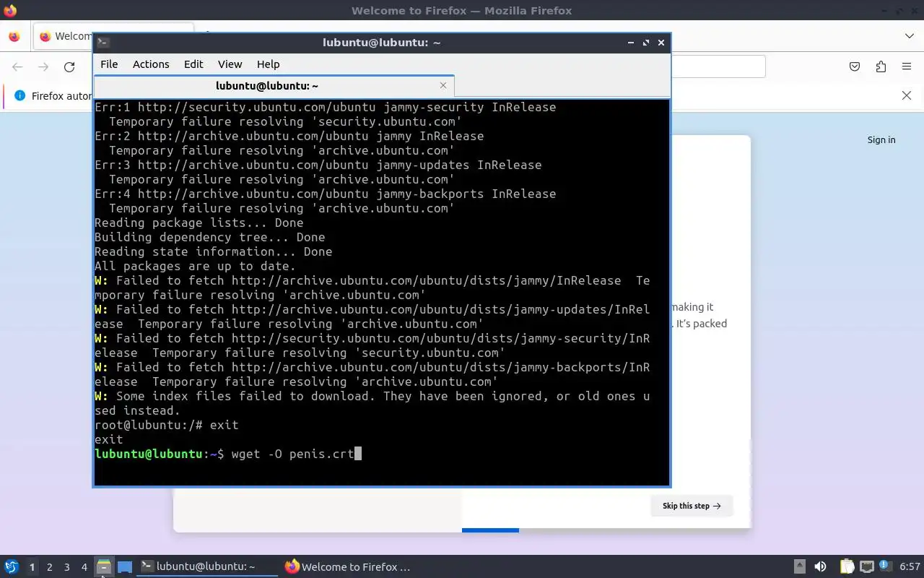Click Firefox titlebar logo icon
924x578 pixels.
[10, 11]
